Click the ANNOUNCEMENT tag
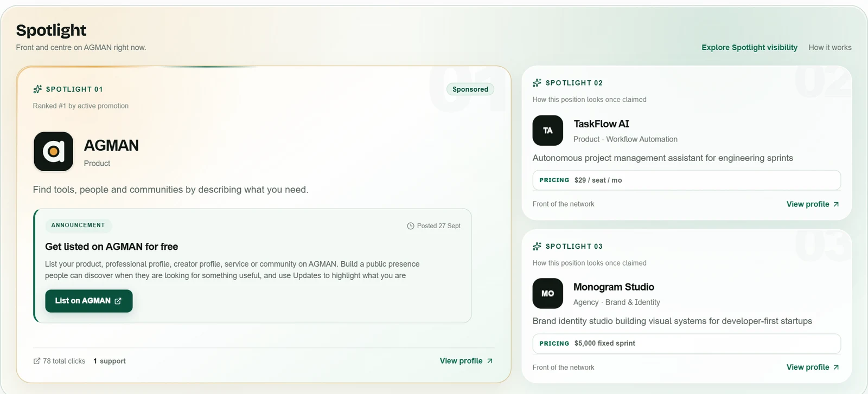Screen dimensions: 868x394 tap(78, 225)
